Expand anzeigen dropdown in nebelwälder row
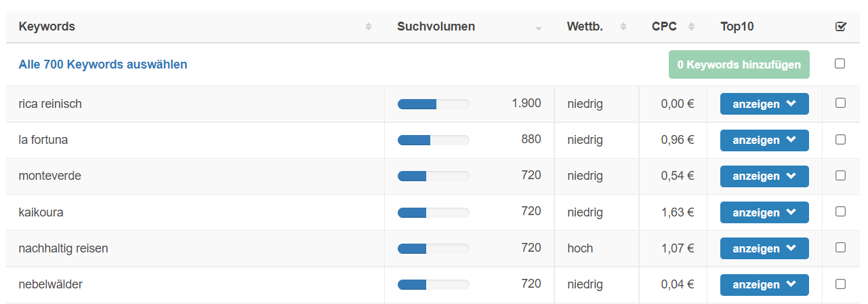868x304 pixels. 764,284
